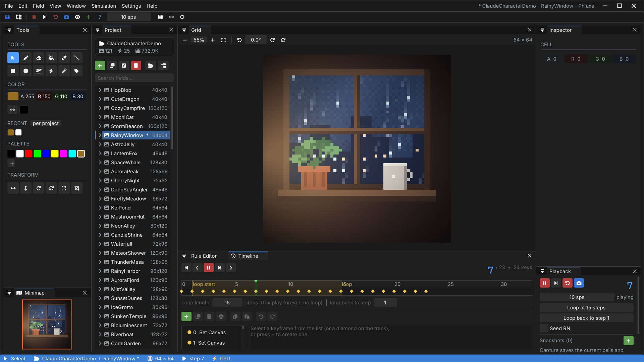The width and height of the screenshot is (644, 362).
Task: Choose the Fill bucket tool
Action: [x=51, y=58]
